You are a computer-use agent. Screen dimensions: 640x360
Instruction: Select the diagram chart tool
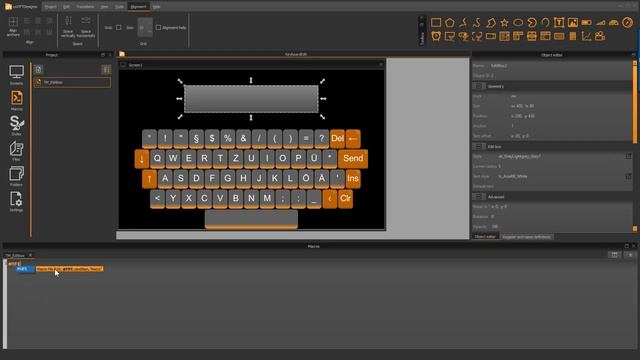587,36
